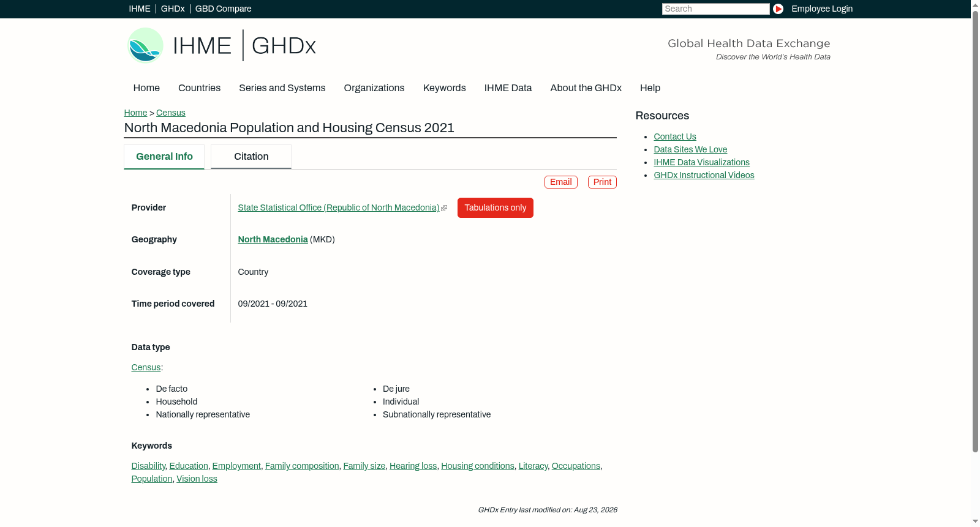This screenshot has height=527, width=980.
Task: Click the GHDx Entry last modified date
Action: click(x=548, y=510)
